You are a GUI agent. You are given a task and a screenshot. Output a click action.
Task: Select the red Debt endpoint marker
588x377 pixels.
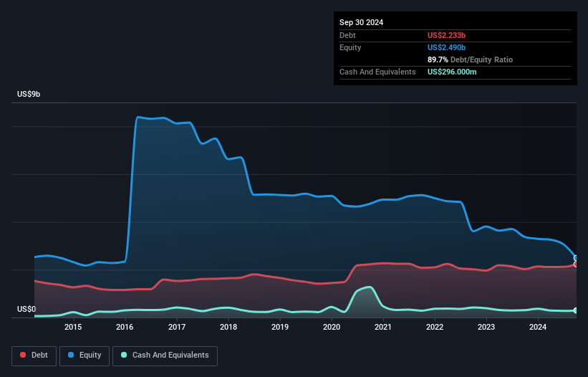tap(576, 264)
